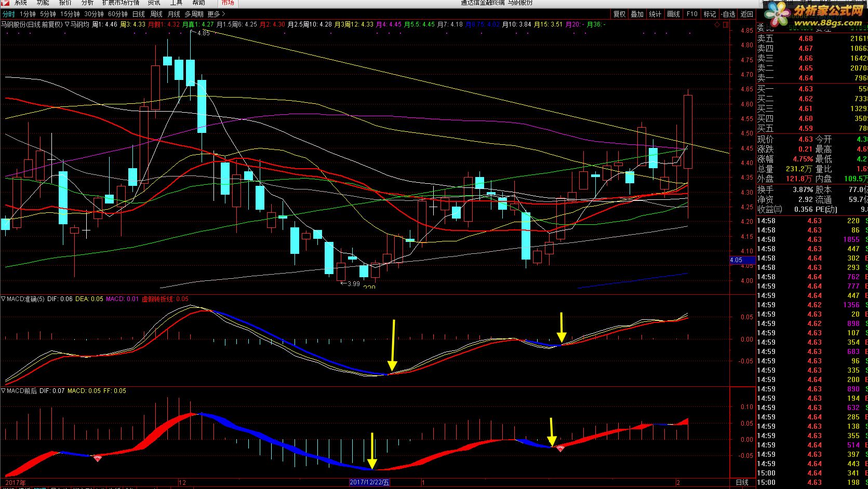Click the red rectangle icon above price axis

(726, 24)
